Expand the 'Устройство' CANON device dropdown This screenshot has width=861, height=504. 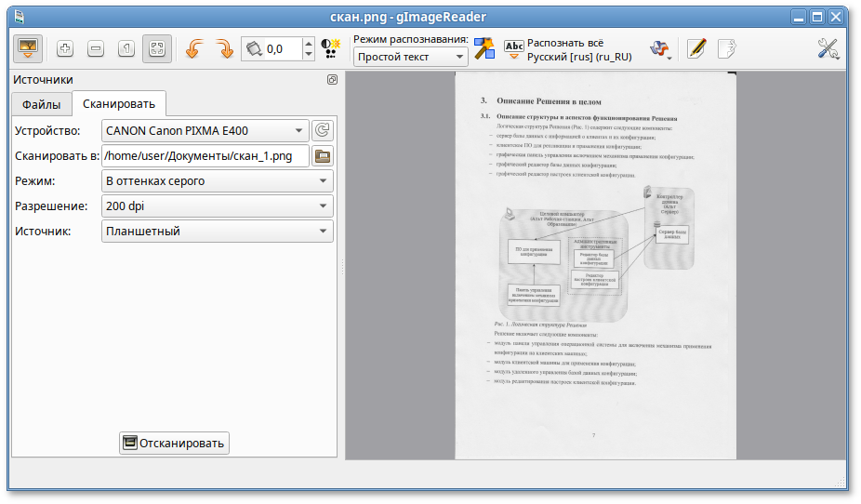click(205, 130)
